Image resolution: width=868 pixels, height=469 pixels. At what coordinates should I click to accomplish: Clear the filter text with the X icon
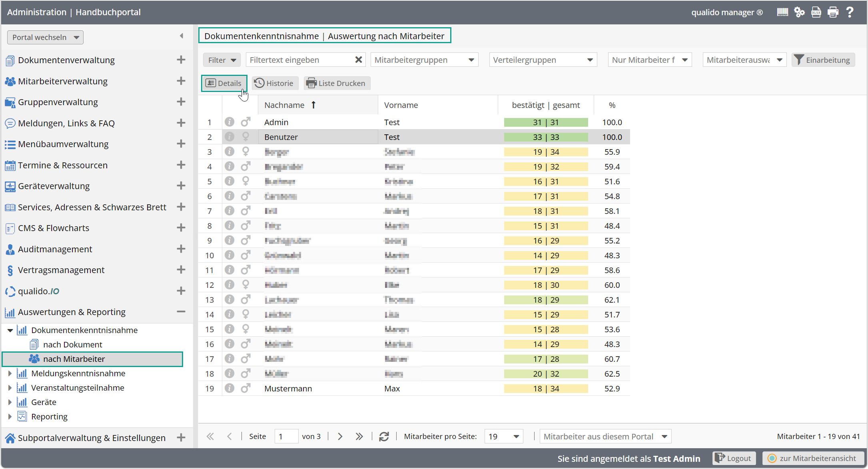coord(359,60)
